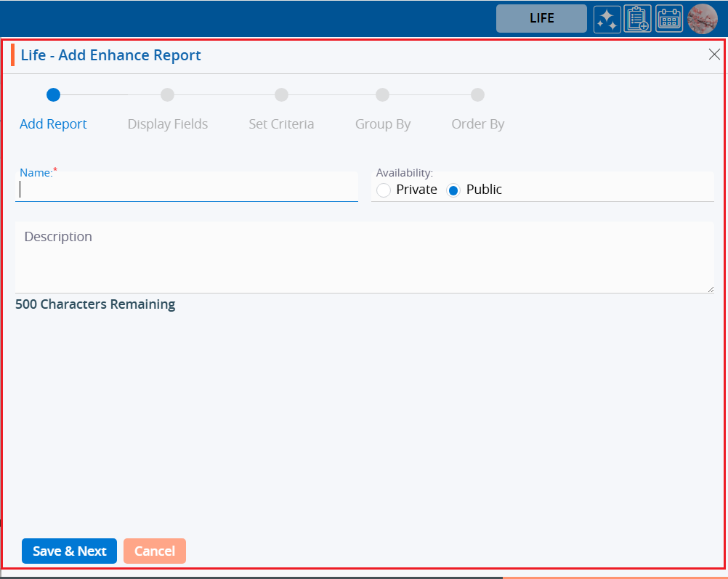
Task: Click the Order By step circle
Action: [477, 94]
